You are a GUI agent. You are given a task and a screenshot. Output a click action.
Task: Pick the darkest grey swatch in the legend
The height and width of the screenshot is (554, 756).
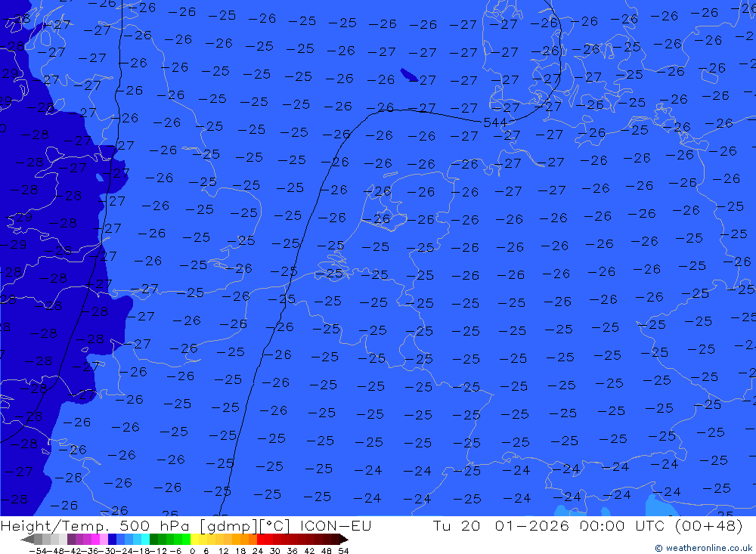tap(38, 540)
